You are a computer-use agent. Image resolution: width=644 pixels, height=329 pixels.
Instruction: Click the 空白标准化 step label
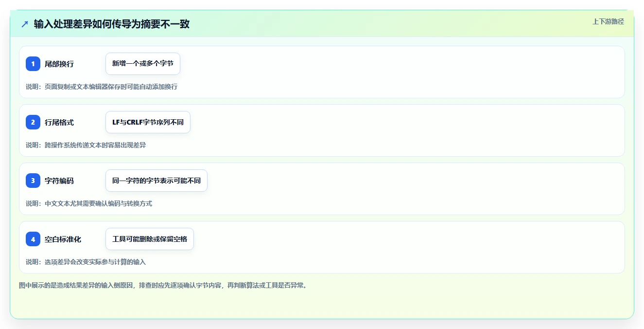(63, 239)
